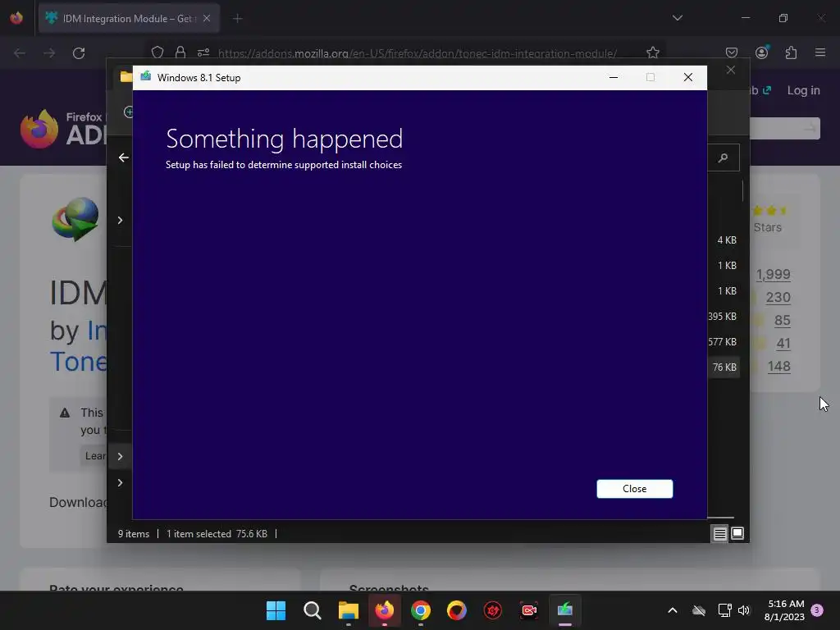Viewport: 840px width, 630px height.
Task: Open volume control in system tray
Action: 743,610
